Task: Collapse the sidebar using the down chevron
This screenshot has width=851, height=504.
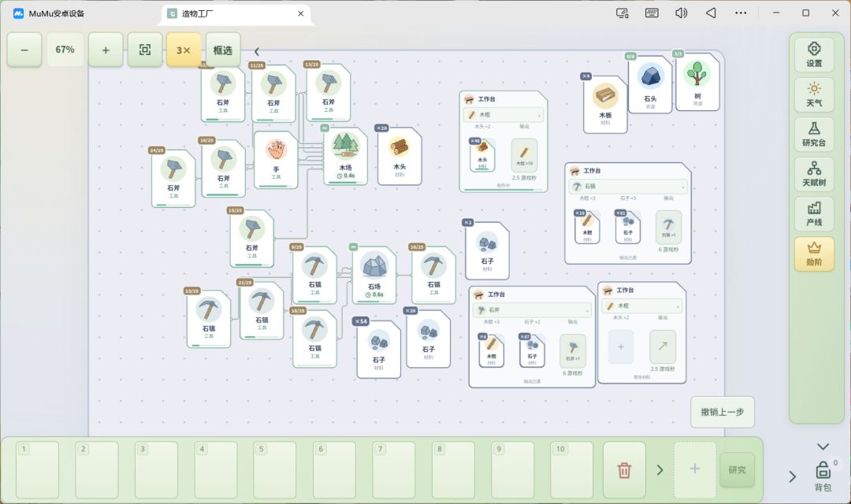Action: 823,447
